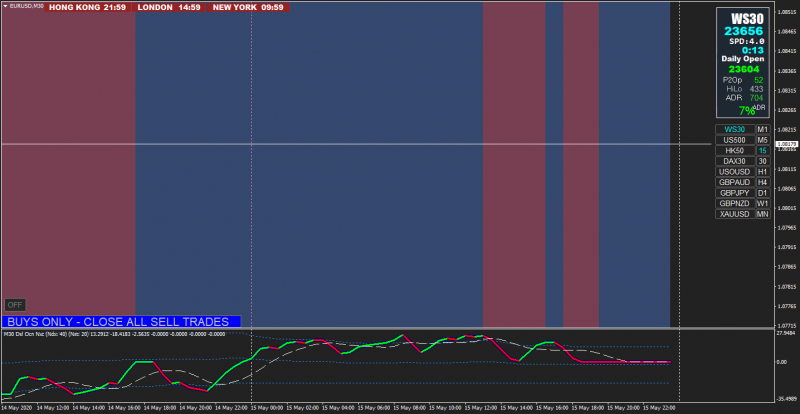The image size is (800, 414).
Task: Select the MN timeframe button
Action: click(762, 214)
